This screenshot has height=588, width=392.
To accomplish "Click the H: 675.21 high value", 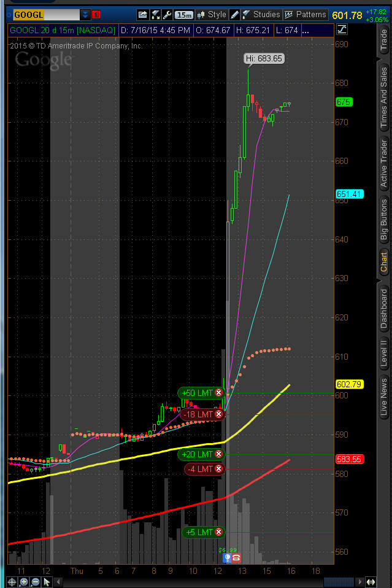I will click(x=253, y=30).
